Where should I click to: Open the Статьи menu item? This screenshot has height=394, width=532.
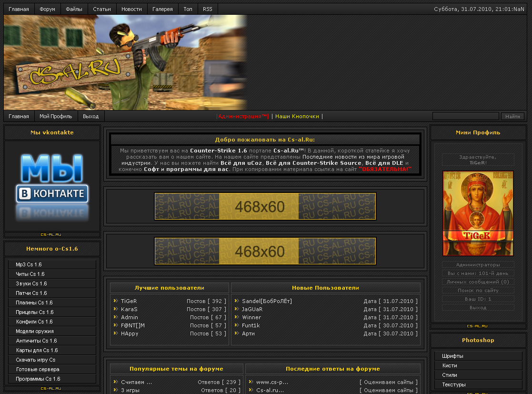pos(102,9)
